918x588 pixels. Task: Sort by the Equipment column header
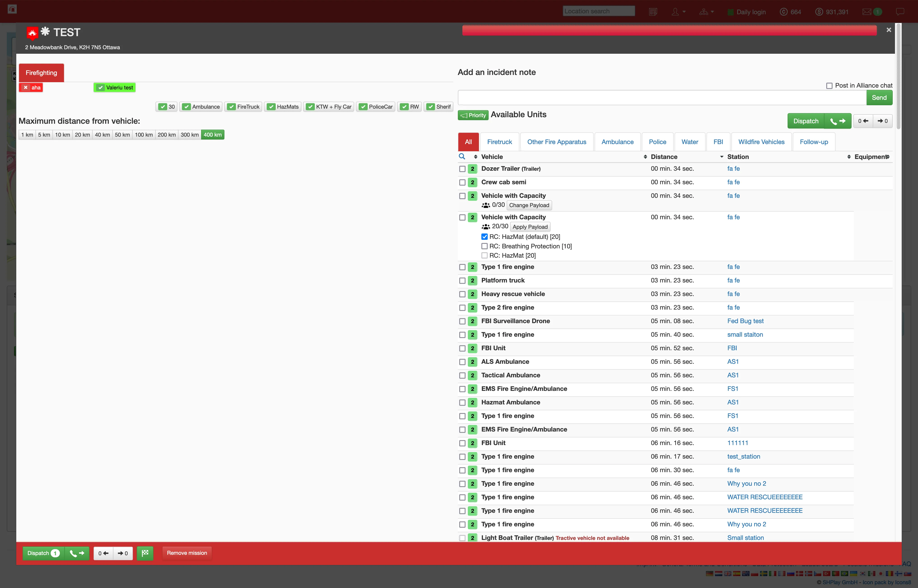tap(871, 156)
